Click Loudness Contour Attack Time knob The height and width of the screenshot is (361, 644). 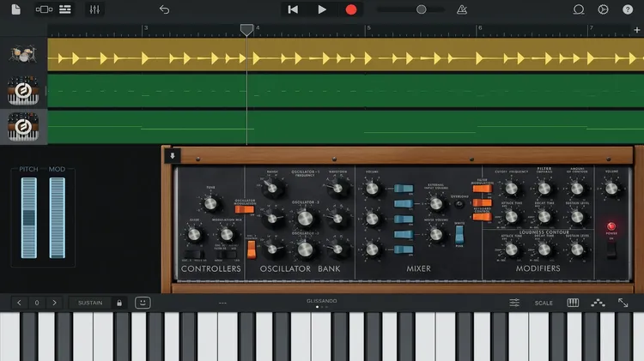pos(512,249)
